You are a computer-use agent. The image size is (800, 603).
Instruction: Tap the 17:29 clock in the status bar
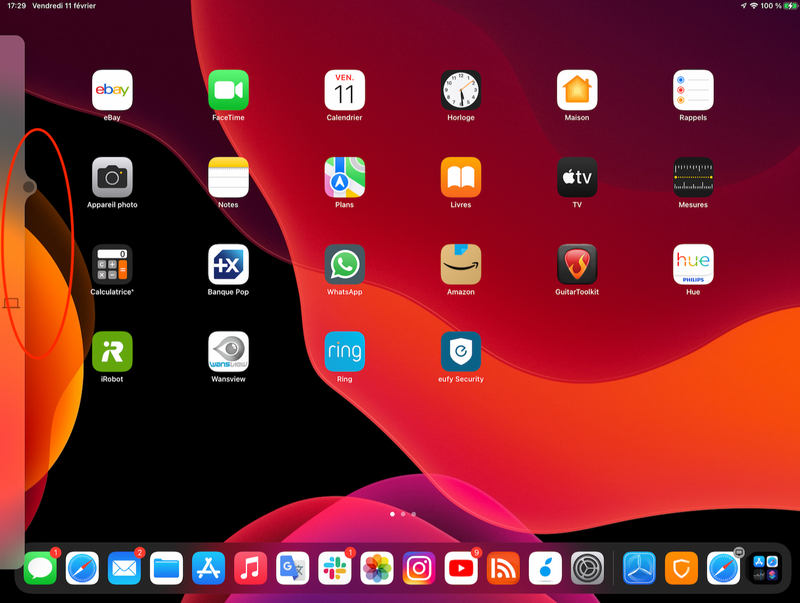click(16, 6)
